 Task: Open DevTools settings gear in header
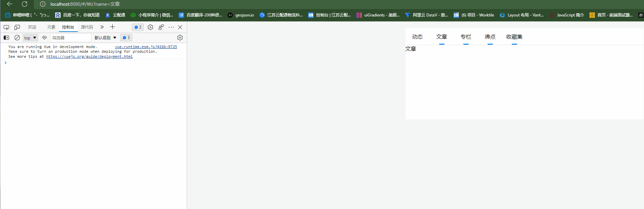point(150,27)
